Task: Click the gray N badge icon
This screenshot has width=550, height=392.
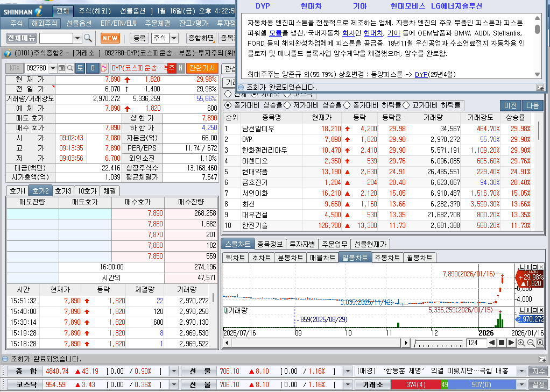Action: [x=181, y=68]
